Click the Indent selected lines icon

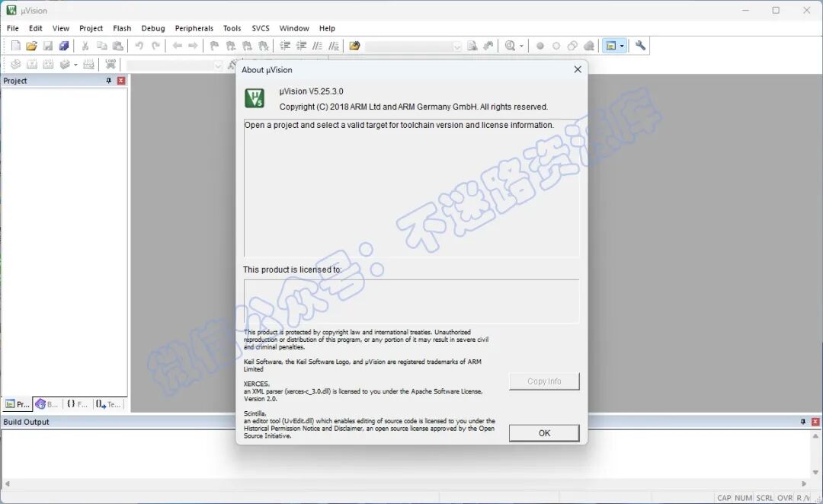coord(285,46)
